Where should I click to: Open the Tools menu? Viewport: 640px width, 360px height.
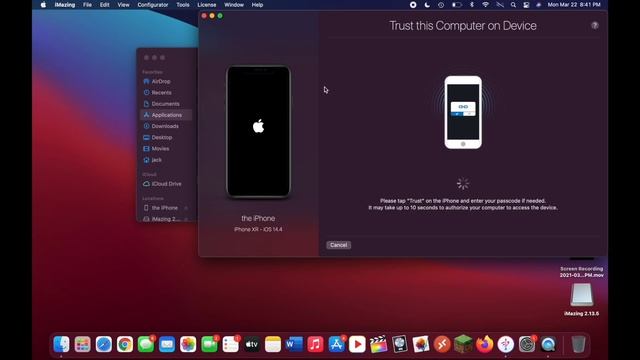point(182,5)
